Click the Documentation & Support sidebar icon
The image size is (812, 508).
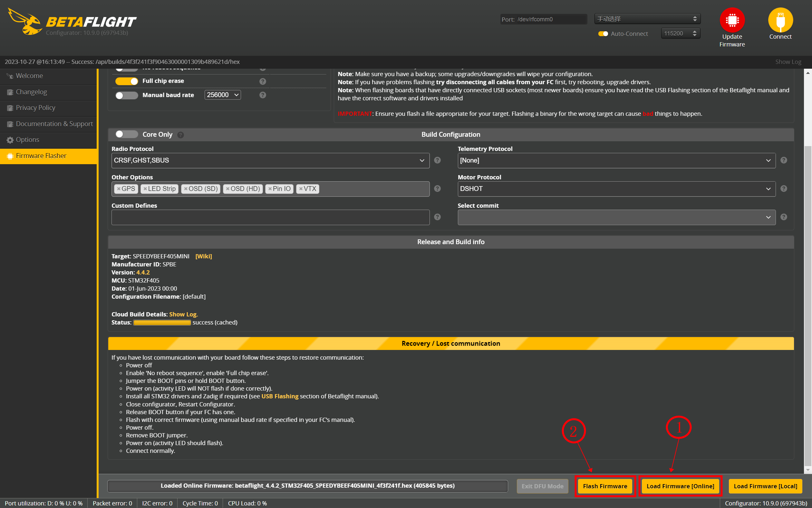(x=10, y=124)
